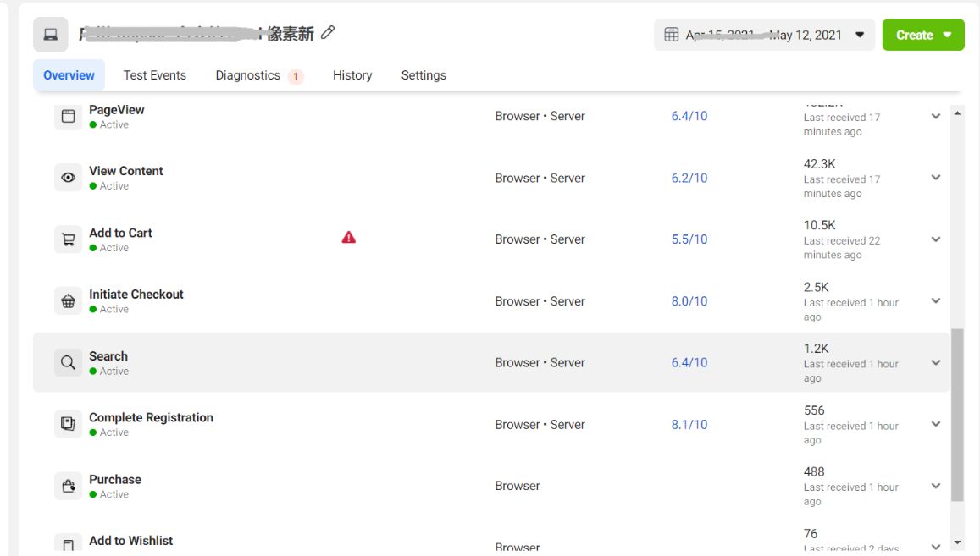Open the 8.0/10 match quality score link
Viewport: 980px width, 556px height.
[689, 301]
